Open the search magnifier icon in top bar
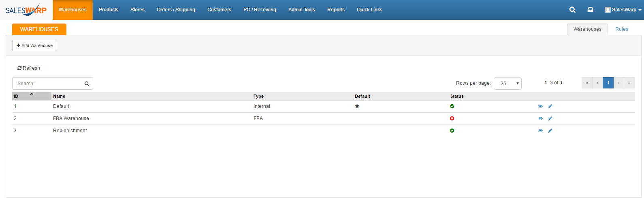Image resolution: width=644 pixels, height=200 pixels. [x=572, y=10]
